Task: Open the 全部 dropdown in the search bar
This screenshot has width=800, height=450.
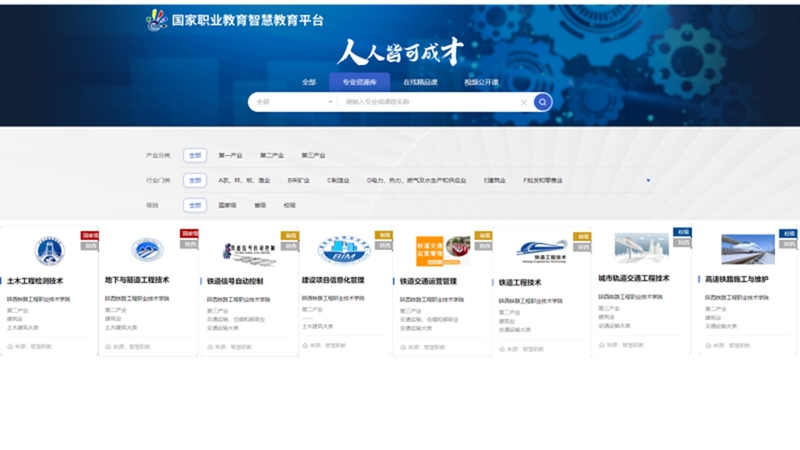Action: [293, 102]
